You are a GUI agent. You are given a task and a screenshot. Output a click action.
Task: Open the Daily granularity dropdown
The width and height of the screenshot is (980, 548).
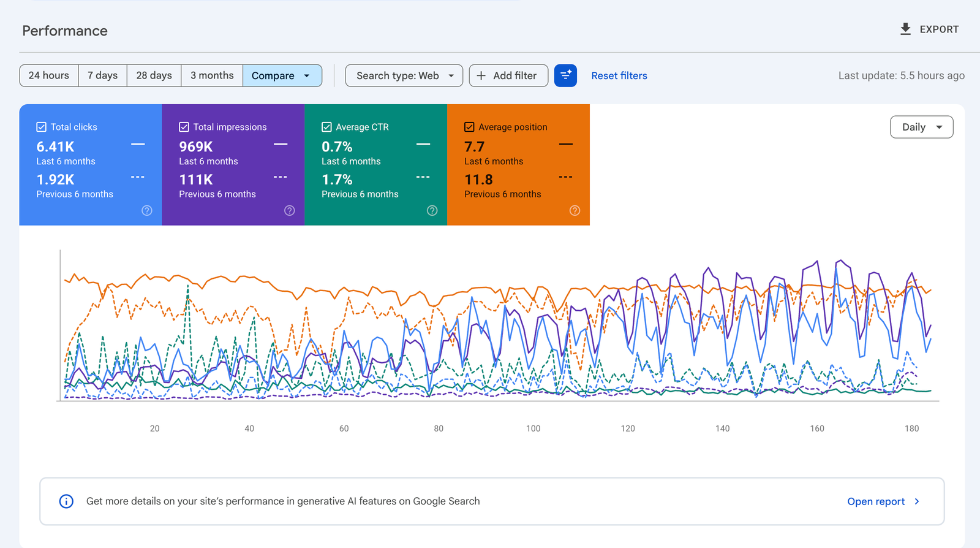921,127
